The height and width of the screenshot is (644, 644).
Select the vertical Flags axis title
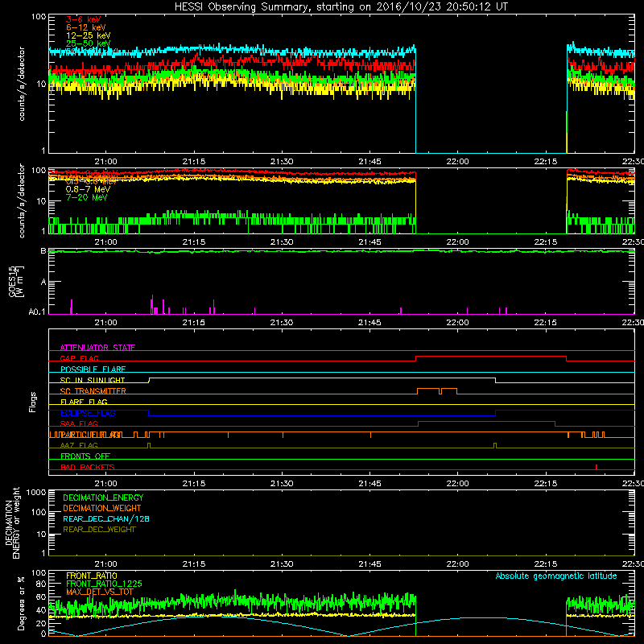[x=32, y=402]
